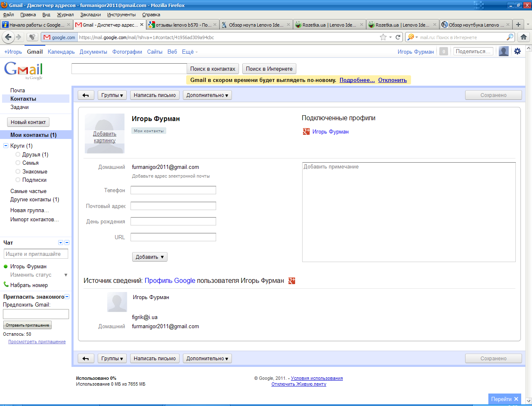This screenshot has height=406, width=532.
Task: Open the Календарь link in the Google bar
Action: [x=61, y=52]
